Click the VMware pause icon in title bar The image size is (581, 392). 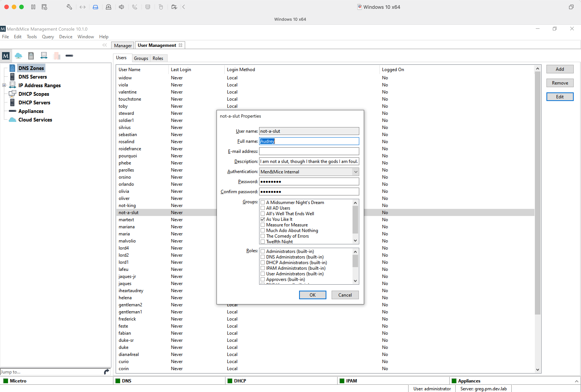tap(33, 7)
